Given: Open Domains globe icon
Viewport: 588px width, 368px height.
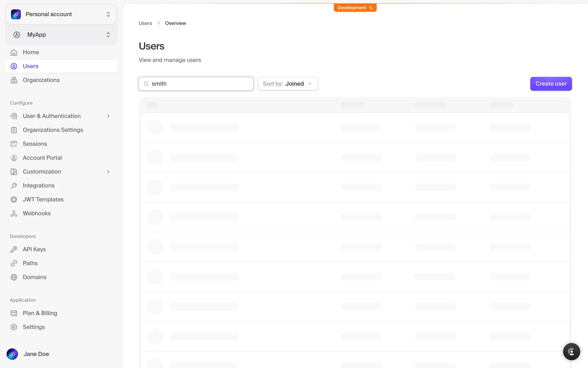Looking at the screenshot, I should [x=14, y=277].
